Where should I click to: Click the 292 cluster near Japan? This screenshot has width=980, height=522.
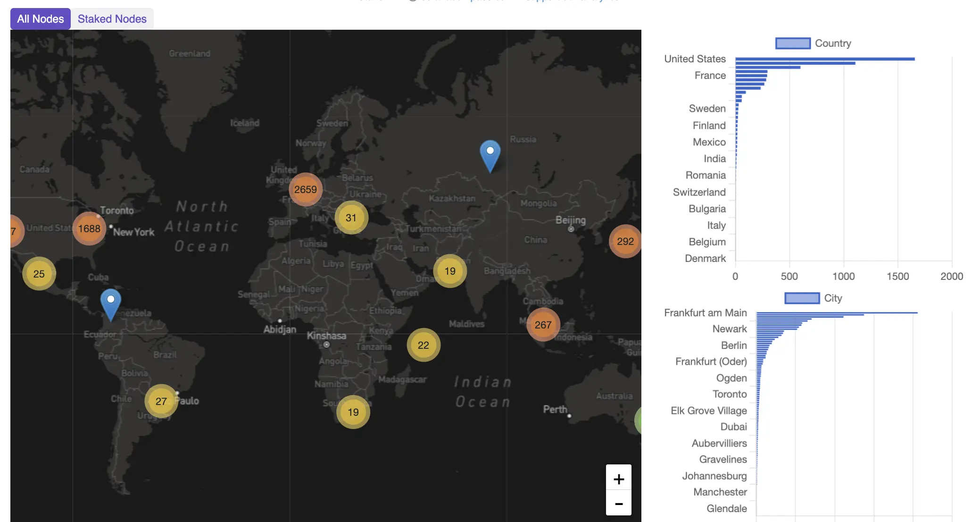click(x=625, y=241)
